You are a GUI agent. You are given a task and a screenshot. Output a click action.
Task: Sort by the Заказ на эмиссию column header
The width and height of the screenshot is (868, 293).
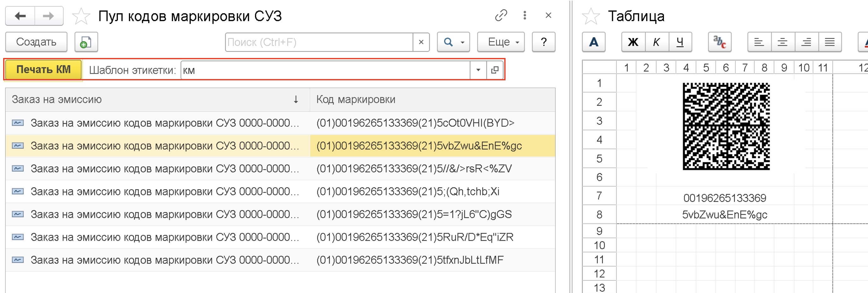[157, 100]
